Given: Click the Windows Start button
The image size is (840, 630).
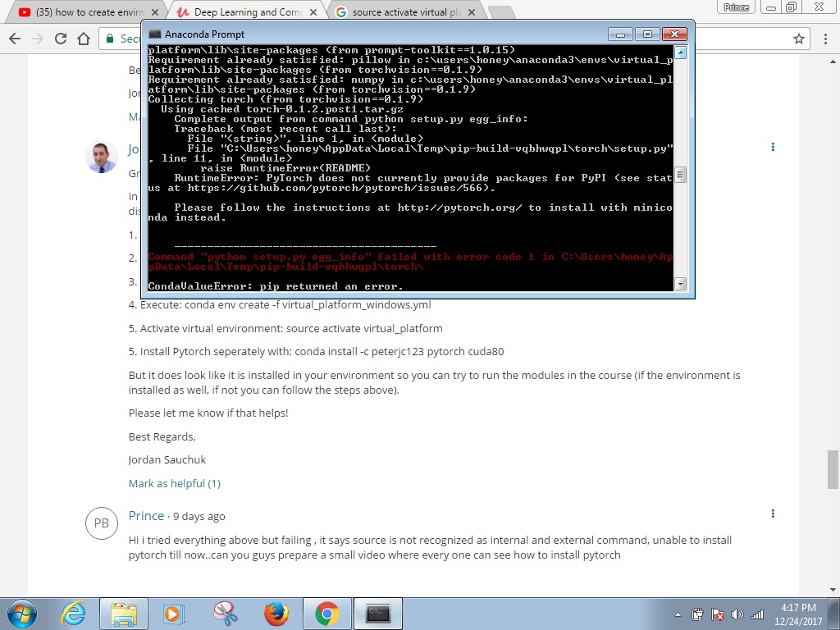Looking at the screenshot, I should coord(21,614).
